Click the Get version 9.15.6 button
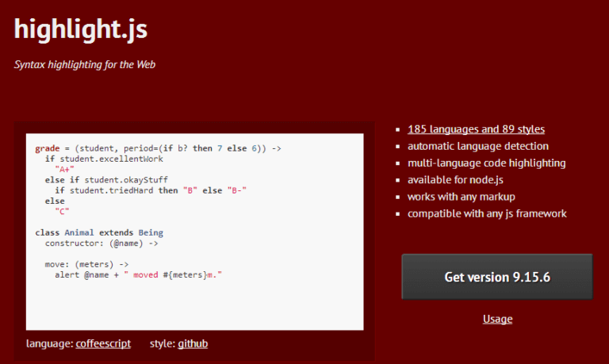Image resolution: width=609 pixels, height=364 pixels. tap(497, 277)
